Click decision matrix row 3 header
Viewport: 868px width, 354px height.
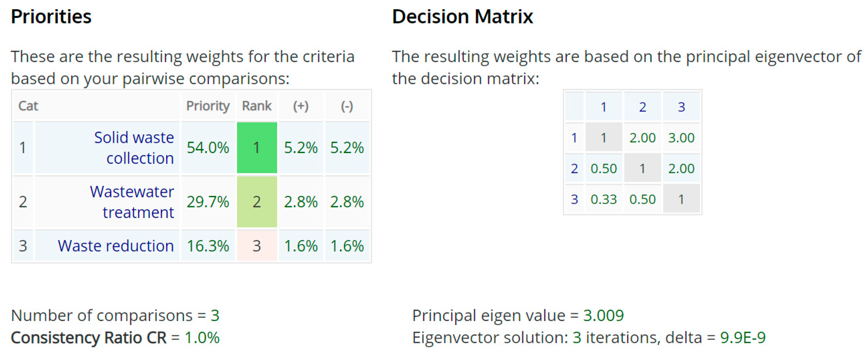tap(574, 199)
